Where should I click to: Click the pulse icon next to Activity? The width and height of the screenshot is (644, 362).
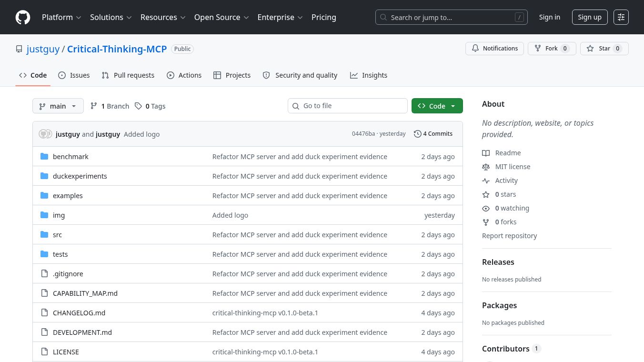[x=486, y=181]
